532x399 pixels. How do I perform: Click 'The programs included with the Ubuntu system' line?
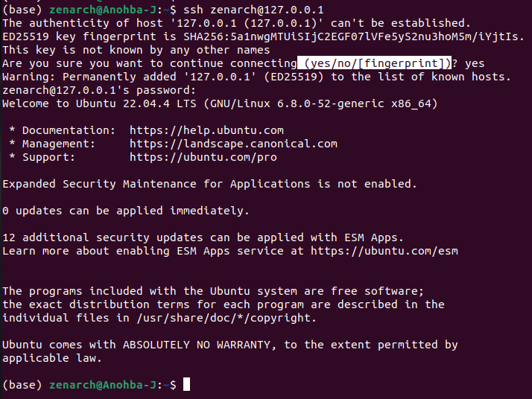pos(213,291)
